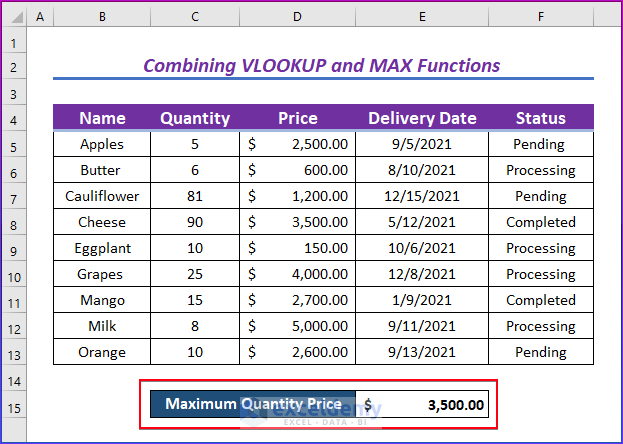The width and height of the screenshot is (623, 444).
Task: Select the 'Eggplant' name cell
Action: pyautogui.click(x=102, y=248)
